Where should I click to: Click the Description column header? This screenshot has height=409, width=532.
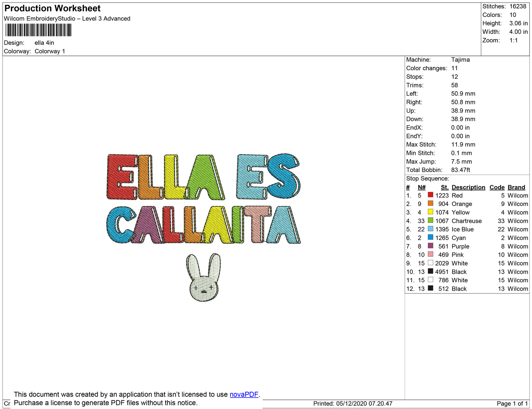click(468, 187)
